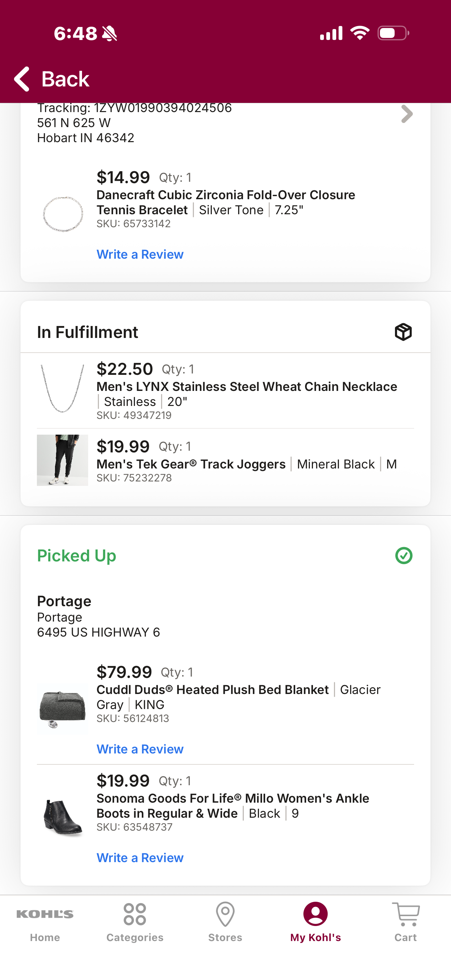Open the ankle boots product image
Screen dimensions: 451x980
[63, 817]
